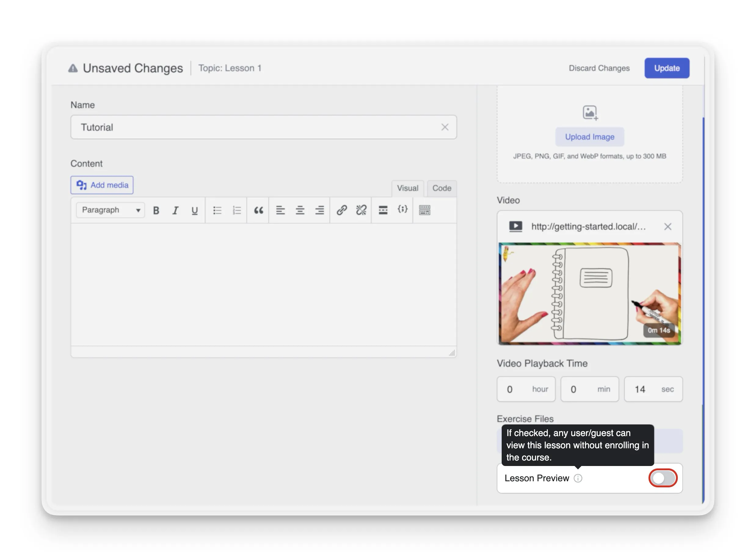Clear the Tutorial name field
Screen dimensions: 756x557
click(x=445, y=127)
